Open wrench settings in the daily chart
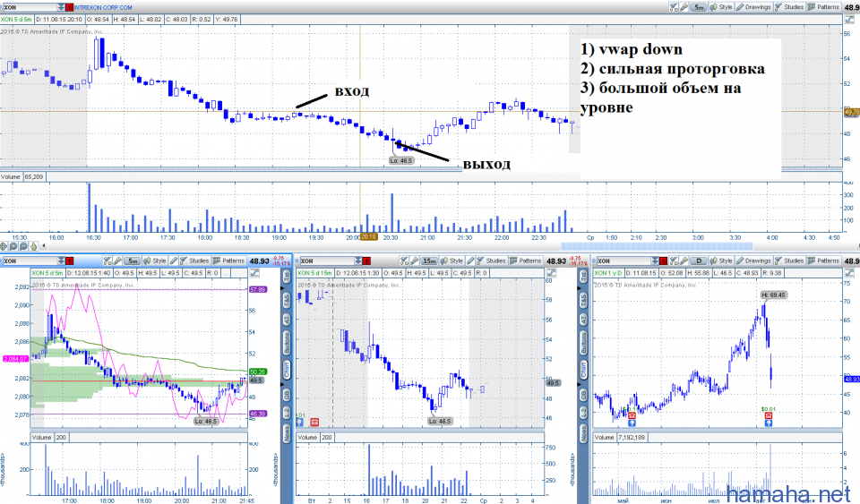This screenshot has height=504, width=860. [684, 261]
